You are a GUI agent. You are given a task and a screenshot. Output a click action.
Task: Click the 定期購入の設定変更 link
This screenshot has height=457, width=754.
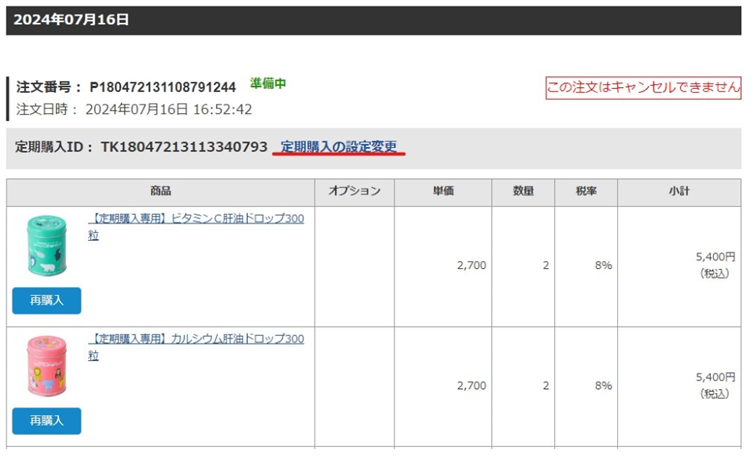pyautogui.click(x=339, y=147)
